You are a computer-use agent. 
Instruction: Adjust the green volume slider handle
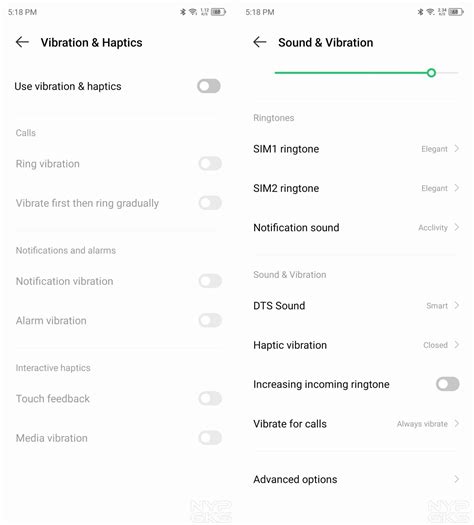pos(431,73)
